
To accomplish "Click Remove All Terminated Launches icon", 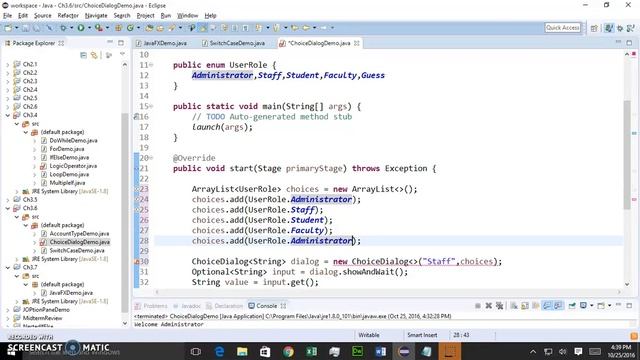I will click(x=499, y=306).
